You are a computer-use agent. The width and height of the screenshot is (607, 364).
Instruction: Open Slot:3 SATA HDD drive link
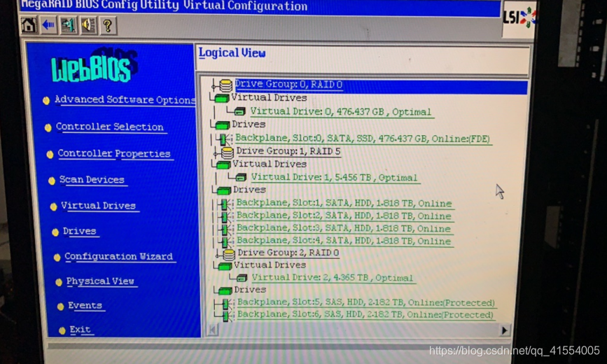pos(344,228)
